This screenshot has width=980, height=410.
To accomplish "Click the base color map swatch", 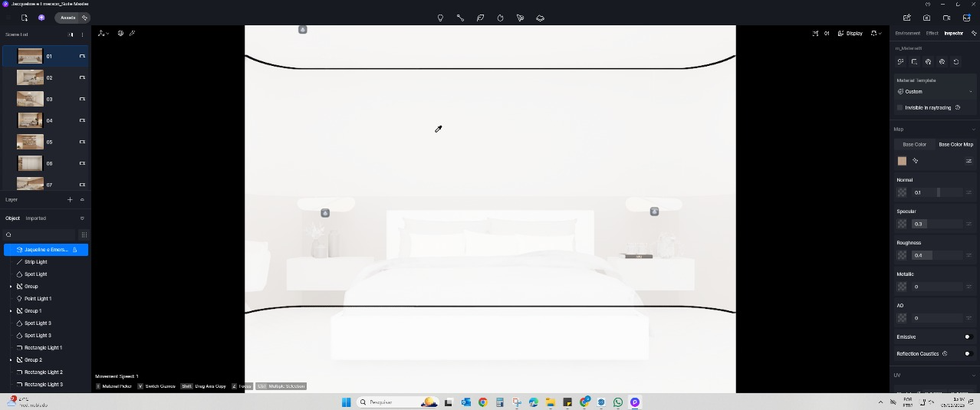I will coord(902,161).
